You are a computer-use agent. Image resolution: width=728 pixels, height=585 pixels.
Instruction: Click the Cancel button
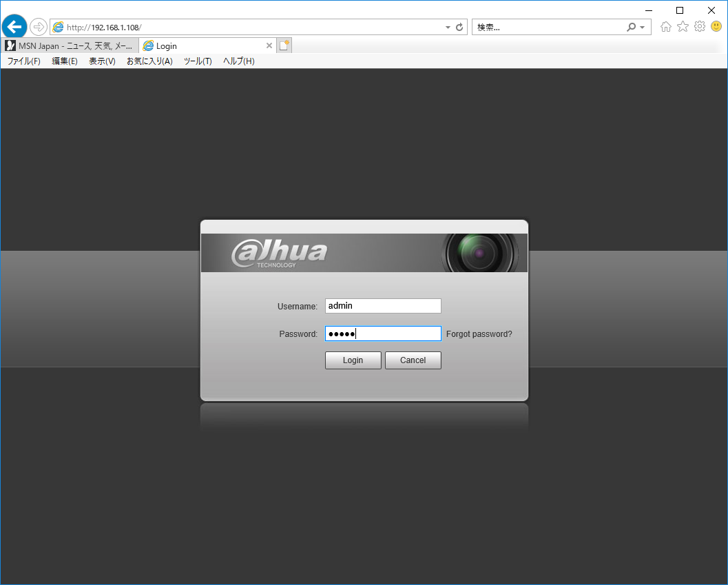(413, 360)
